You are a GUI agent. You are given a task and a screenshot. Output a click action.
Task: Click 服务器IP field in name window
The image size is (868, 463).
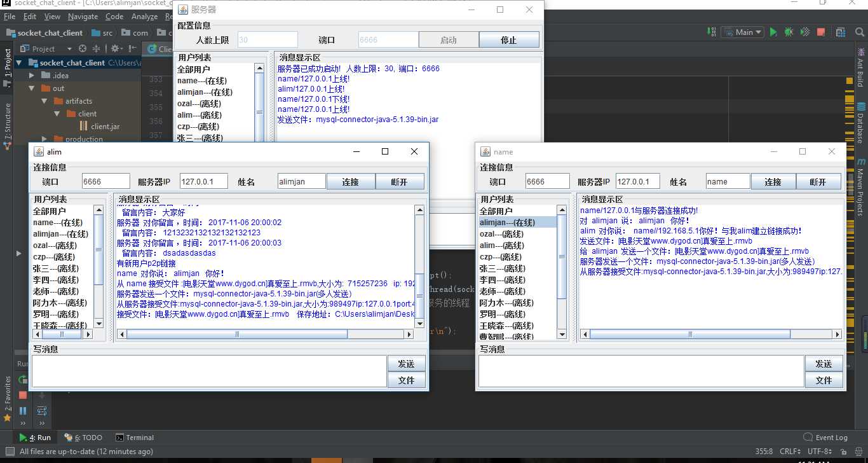click(638, 181)
